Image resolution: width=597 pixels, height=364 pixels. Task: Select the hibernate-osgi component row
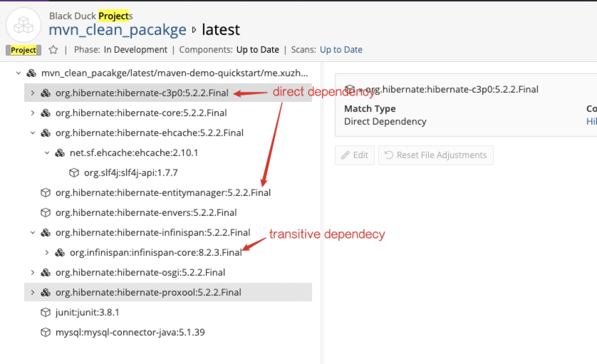pyautogui.click(x=140, y=272)
